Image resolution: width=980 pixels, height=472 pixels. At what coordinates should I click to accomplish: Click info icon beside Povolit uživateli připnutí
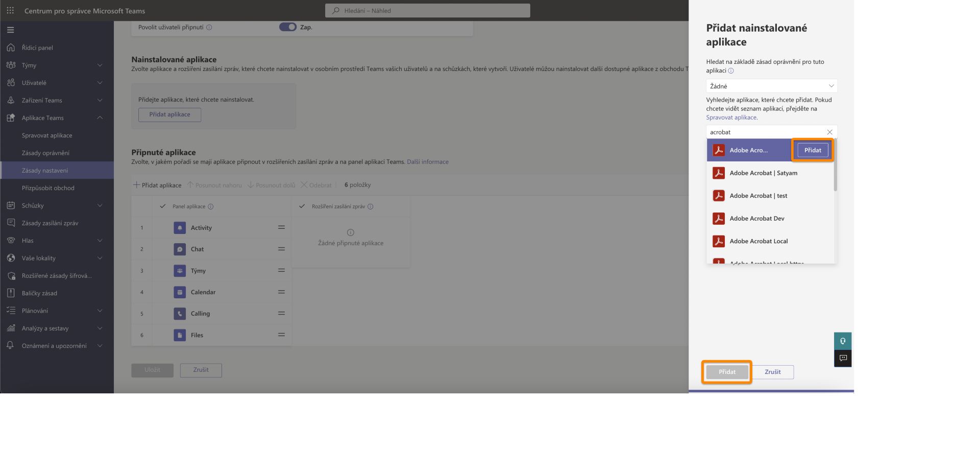pos(209,27)
